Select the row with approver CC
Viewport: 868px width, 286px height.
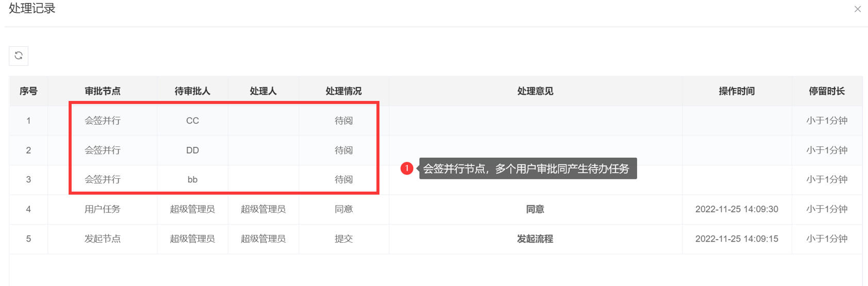[x=192, y=121]
